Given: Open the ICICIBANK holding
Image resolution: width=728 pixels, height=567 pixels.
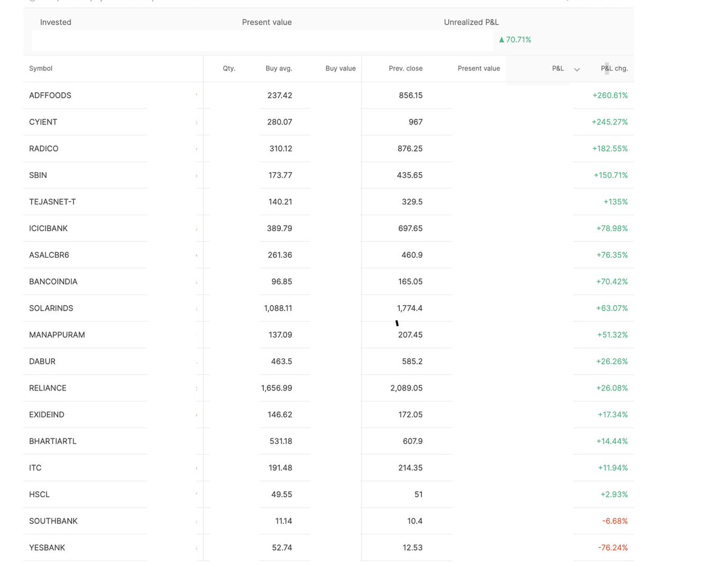Looking at the screenshot, I should point(49,229).
